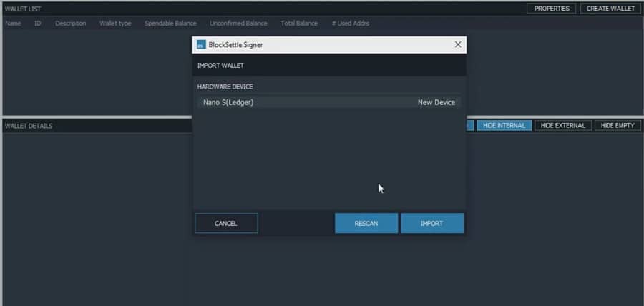Screen dimensions: 644x306
Task: Sort by Unconfirmed Balance column
Action: tap(238, 24)
